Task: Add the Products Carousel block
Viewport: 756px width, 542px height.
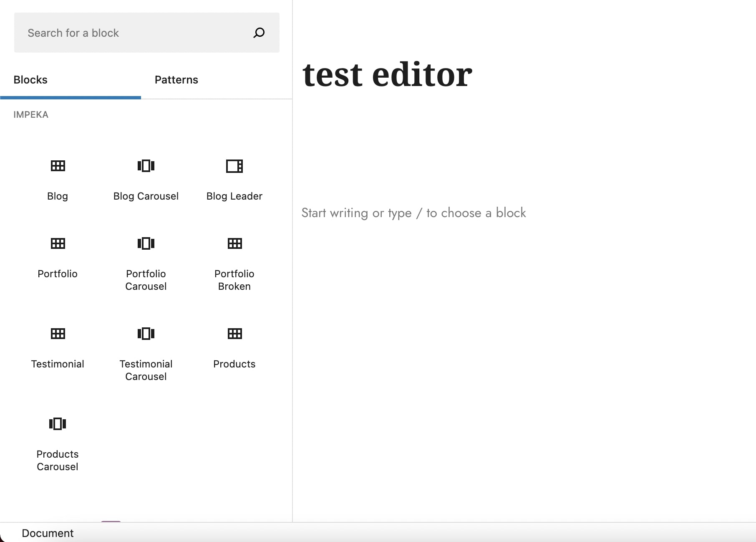Action: (x=58, y=443)
